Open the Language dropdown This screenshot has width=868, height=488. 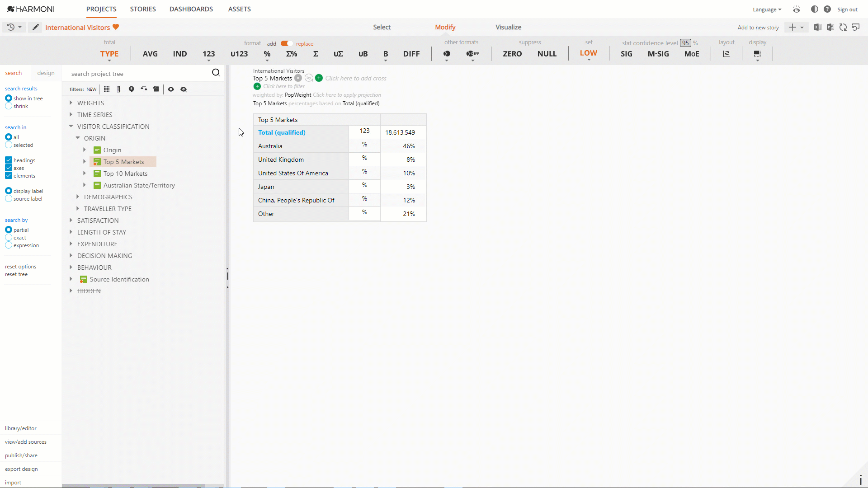(x=767, y=9)
